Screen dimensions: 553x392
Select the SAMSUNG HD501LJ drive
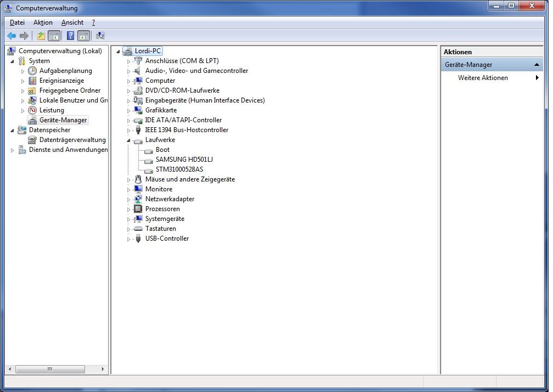pyautogui.click(x=184, y=160)
